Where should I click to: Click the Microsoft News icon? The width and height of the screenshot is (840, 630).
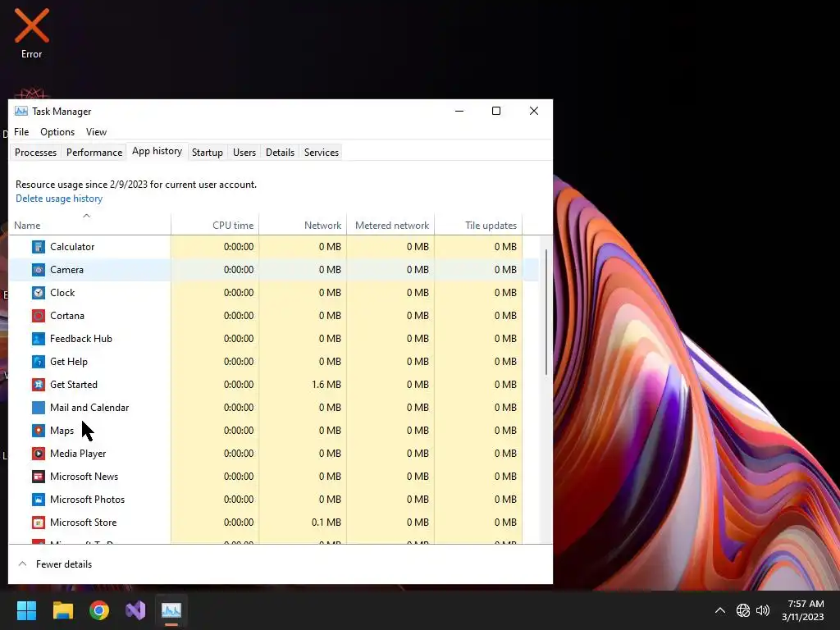tap(38, 477)
